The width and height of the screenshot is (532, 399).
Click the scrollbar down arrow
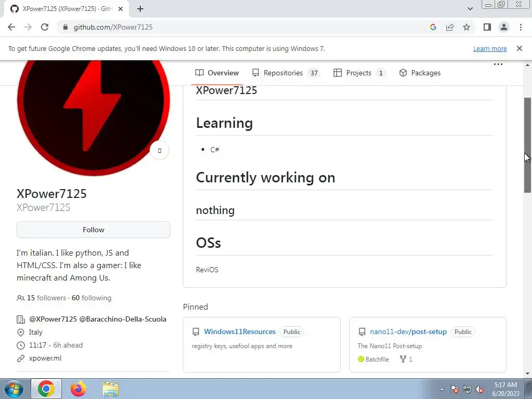click(528, 374)
